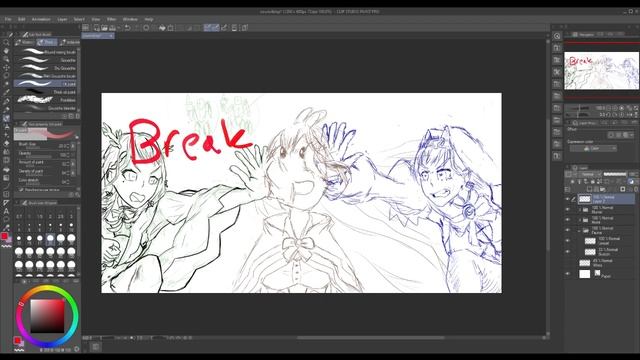Screen dimensions: 640x360
Task: Select the Move layer tool
Action: [x=6, y=68]
